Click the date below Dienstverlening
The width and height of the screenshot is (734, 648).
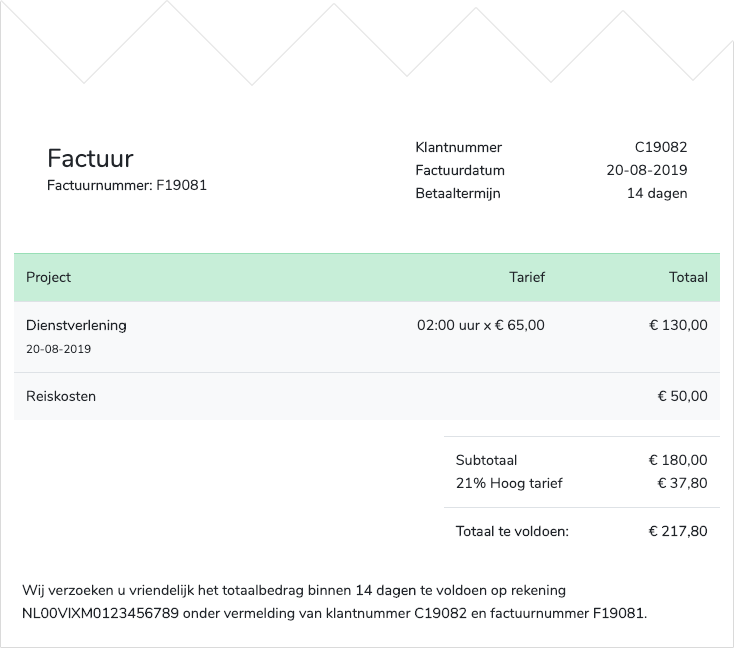58,349
